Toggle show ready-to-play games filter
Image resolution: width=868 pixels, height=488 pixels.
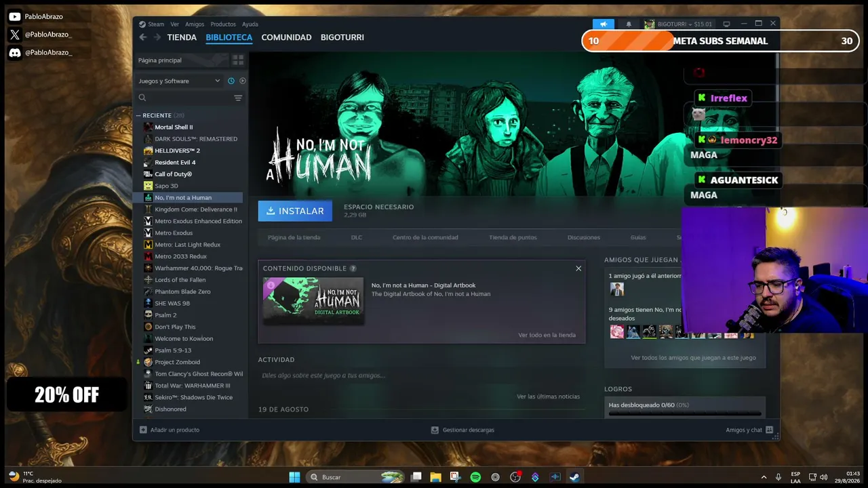(x=243, y=81)
